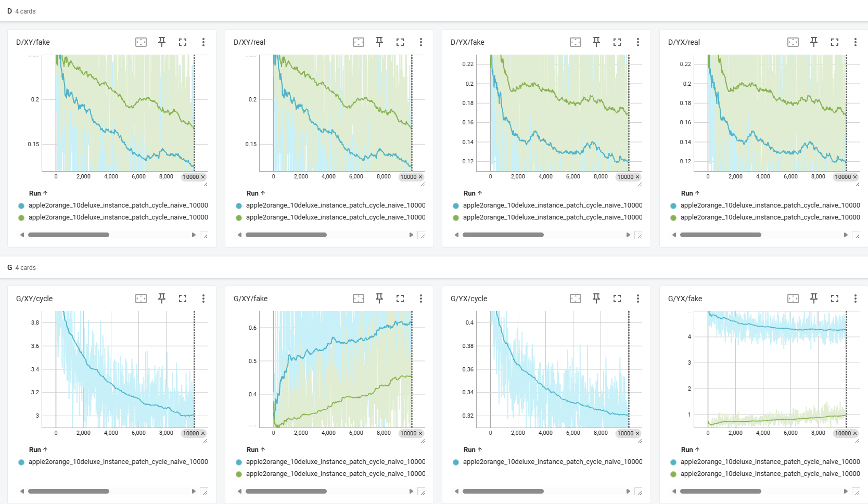The image size is (868, 504).
Task: Click the right scroll arrow under D/XY/fake legend
Action: click(194, 235)
